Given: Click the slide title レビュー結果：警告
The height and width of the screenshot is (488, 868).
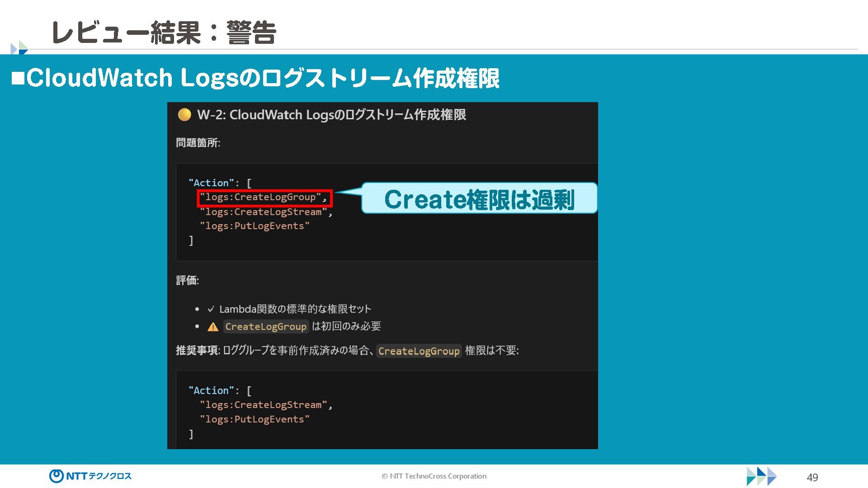Looking at the screenshot, I should 164,33.
